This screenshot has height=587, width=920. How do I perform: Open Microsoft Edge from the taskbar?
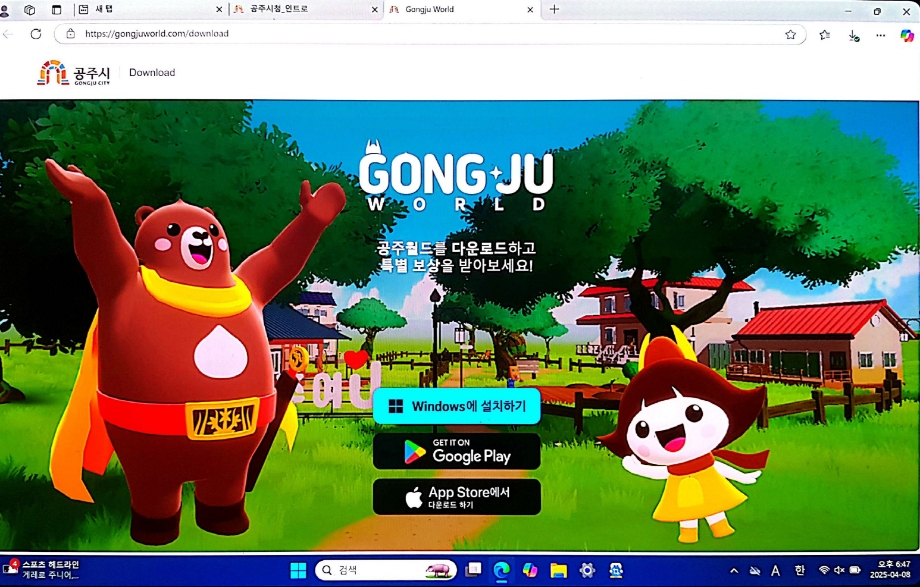[x=502, y=570]
